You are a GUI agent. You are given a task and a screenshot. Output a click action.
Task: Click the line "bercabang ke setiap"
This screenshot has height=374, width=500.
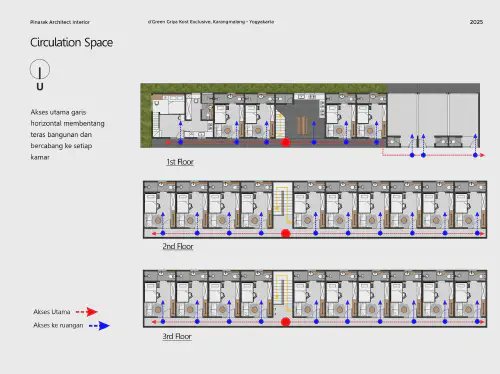point(61,146)
